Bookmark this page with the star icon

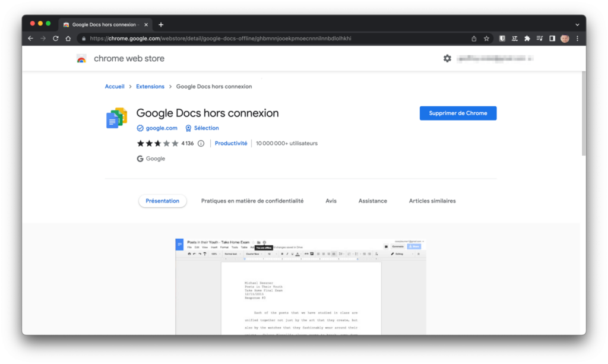point(486,39)
